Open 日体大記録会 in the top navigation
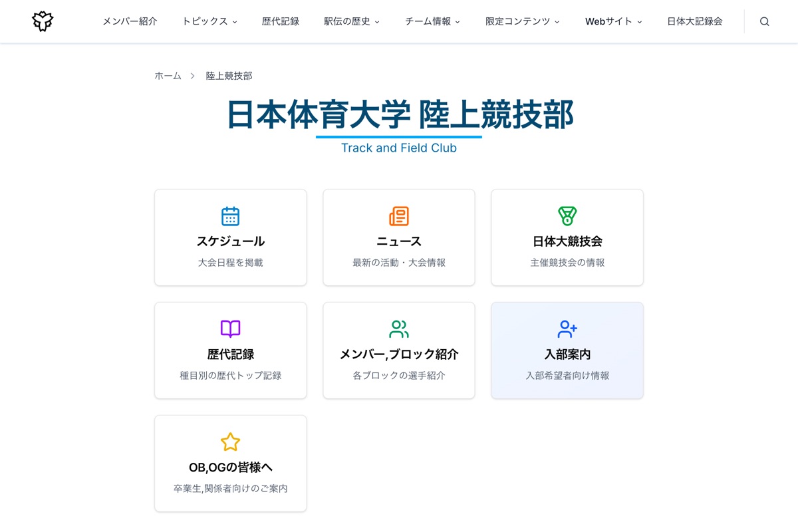798x532 pixels. 695,21
